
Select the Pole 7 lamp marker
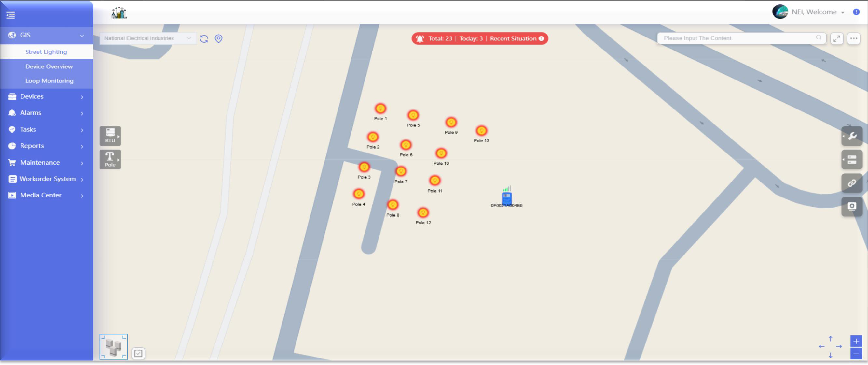(401, 171)
